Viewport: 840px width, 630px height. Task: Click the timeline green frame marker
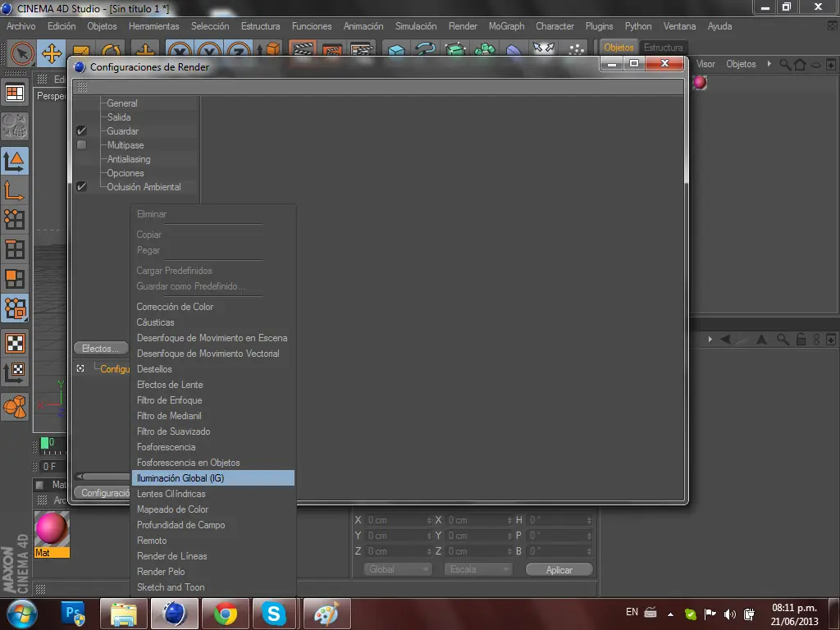tap(44, 442)
